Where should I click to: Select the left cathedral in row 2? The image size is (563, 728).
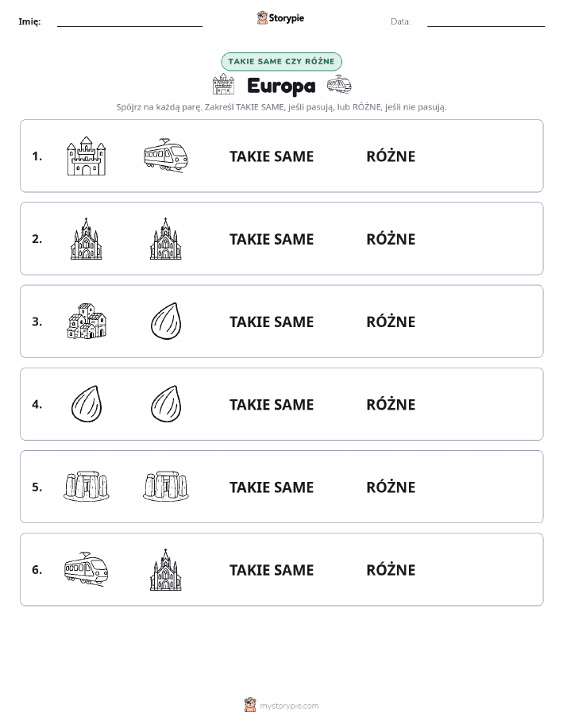[87, 239]
